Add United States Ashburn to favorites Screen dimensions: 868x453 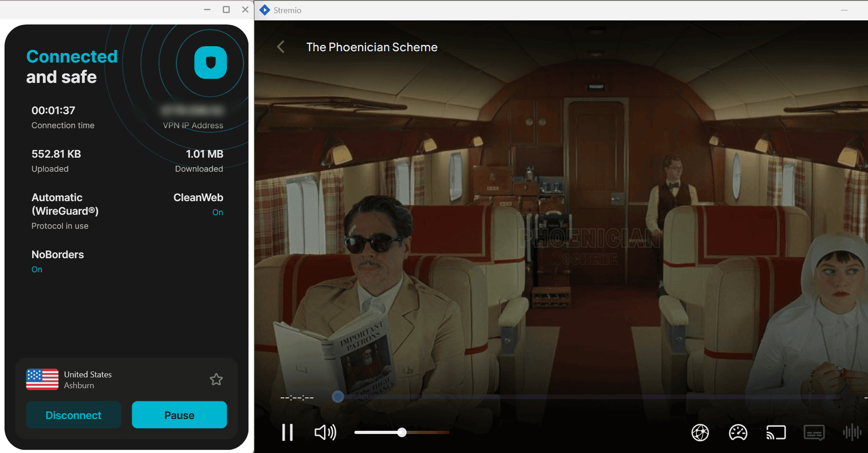coord(216,380)
